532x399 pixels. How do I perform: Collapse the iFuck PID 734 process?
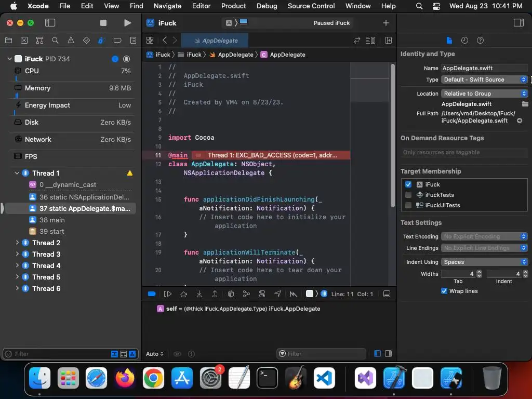point(9,59)
